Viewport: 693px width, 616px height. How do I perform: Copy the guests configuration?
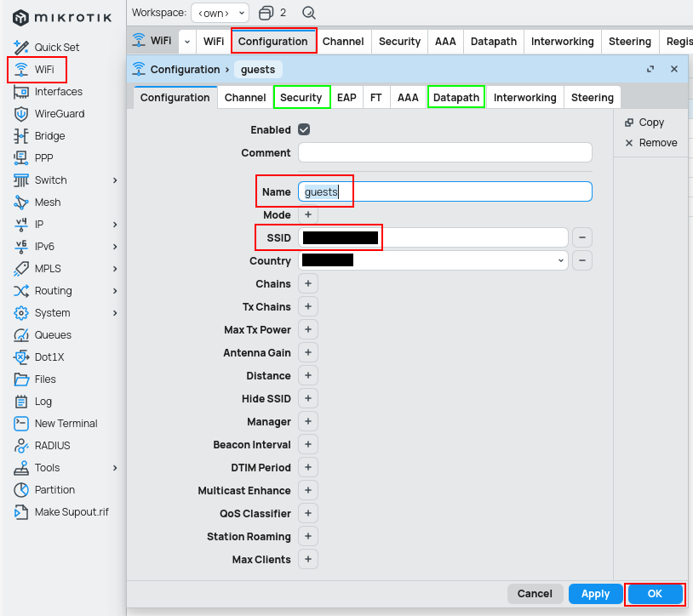point(644,123)
